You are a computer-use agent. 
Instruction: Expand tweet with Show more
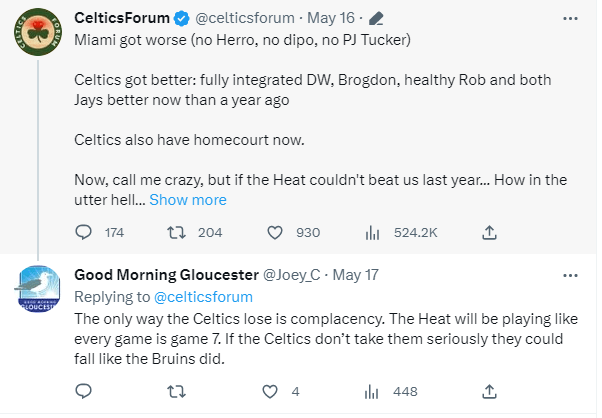tap(188, 200)
